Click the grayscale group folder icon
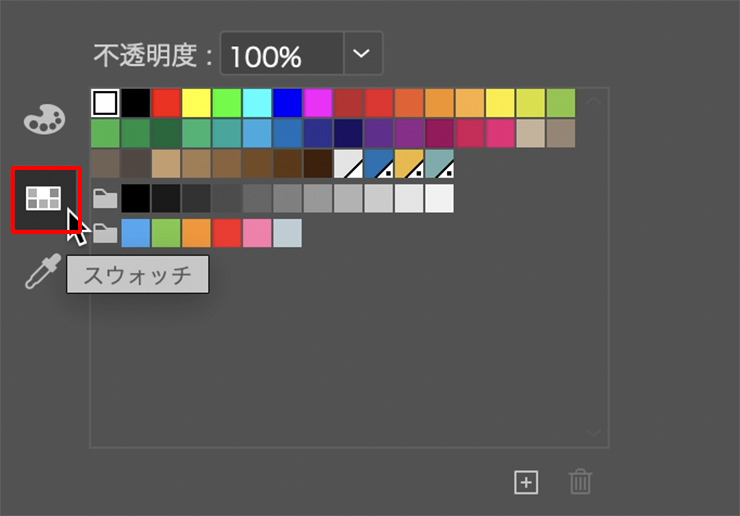The image size is (740, 516). pyautogui.click(x=105, y=199)
